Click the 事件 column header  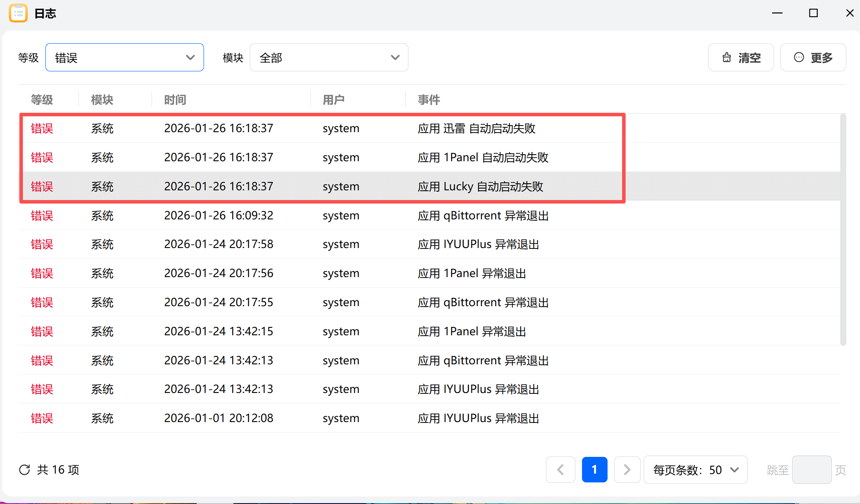(x=429, y=100)
